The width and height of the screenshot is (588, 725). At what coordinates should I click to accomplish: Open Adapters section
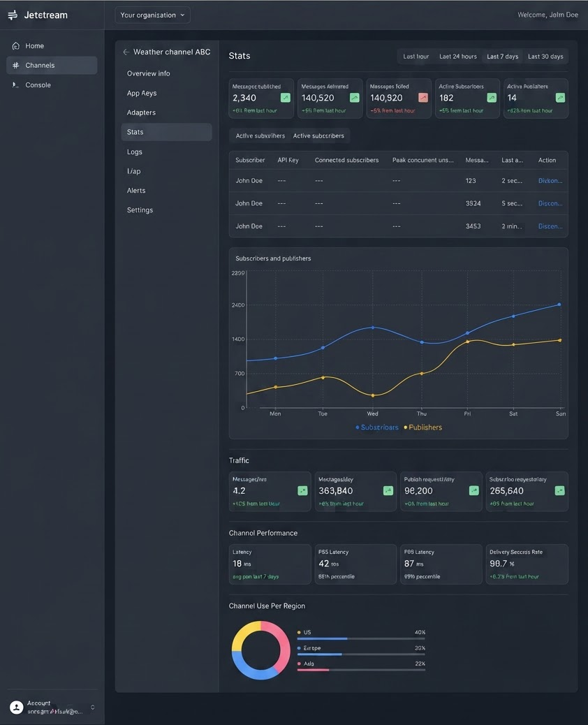coord(166,112)
